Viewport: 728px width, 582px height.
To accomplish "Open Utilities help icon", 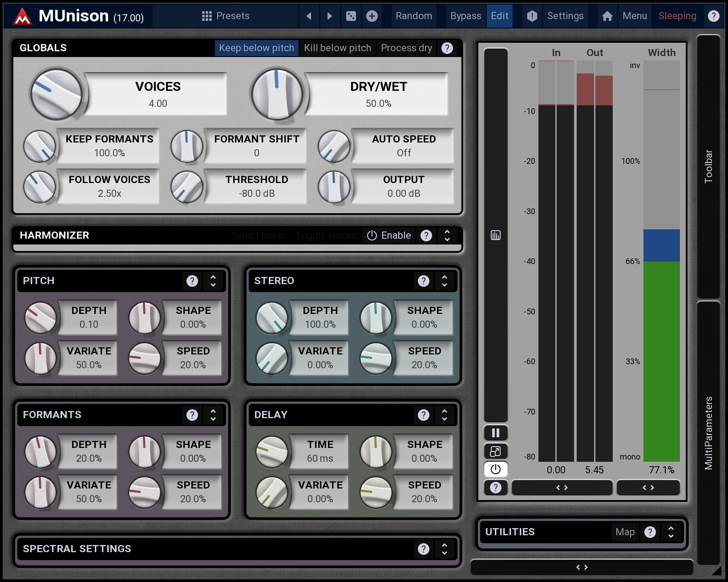I will tap(650, 532).
